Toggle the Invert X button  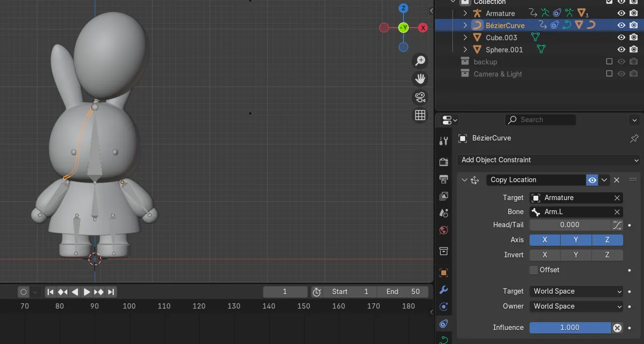(x=545, y=255)
